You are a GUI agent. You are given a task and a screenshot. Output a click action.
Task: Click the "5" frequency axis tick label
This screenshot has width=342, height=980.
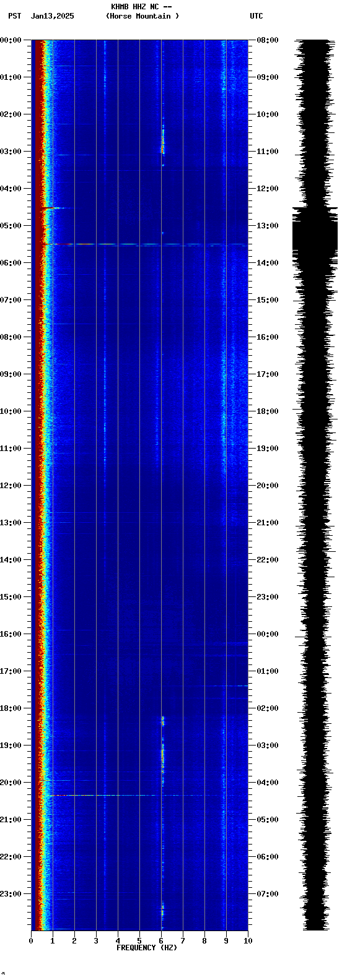point(139,941)
